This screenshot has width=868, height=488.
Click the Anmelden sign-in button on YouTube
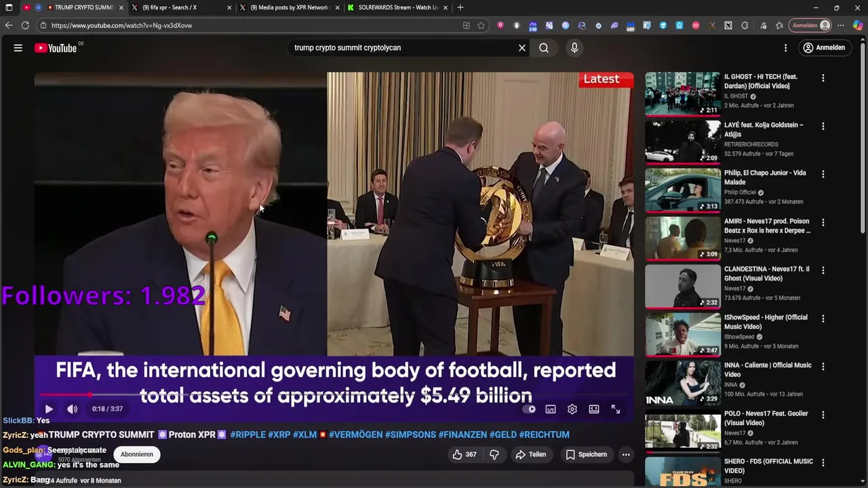tap(824, 48)
